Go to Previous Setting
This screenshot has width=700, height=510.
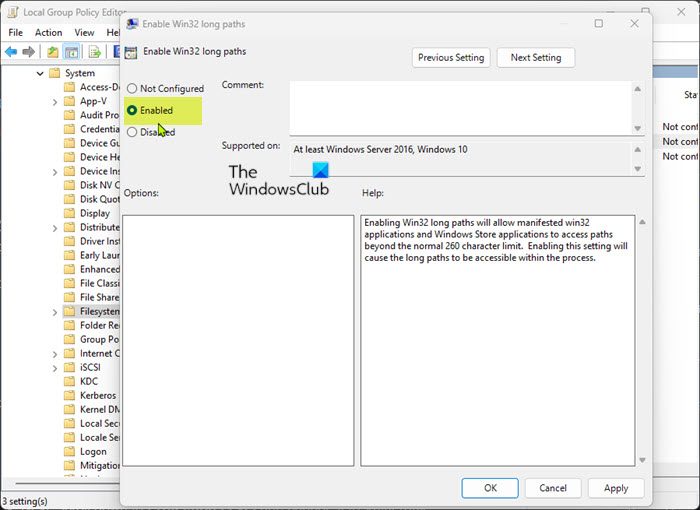(451, 58)
